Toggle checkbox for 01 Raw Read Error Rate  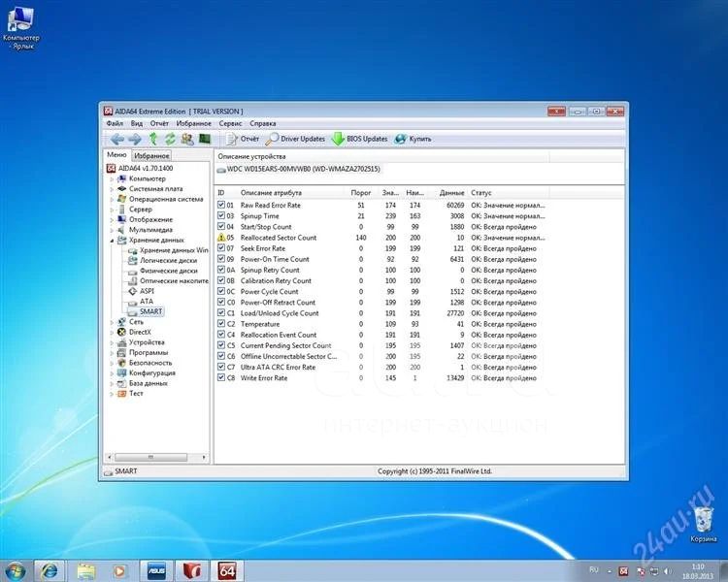point(221,205)
